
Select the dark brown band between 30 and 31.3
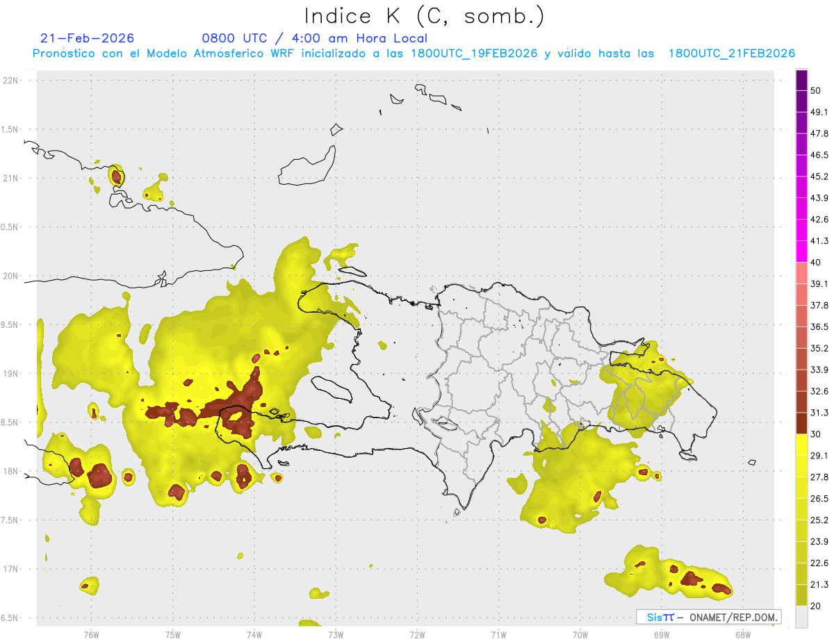tap(801, 423)
